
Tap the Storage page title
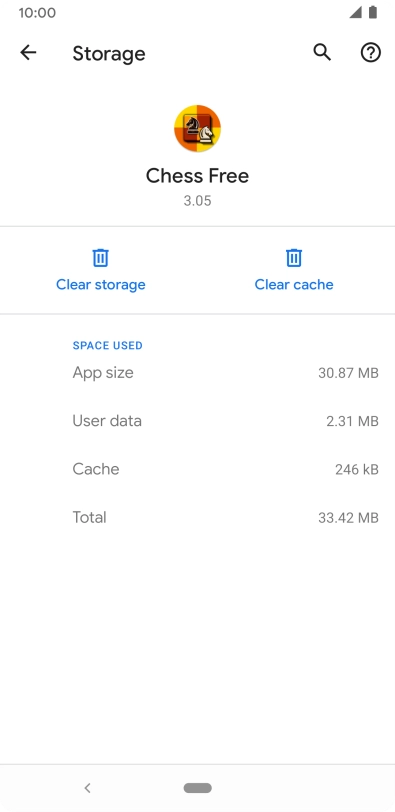tap(109, 53)
